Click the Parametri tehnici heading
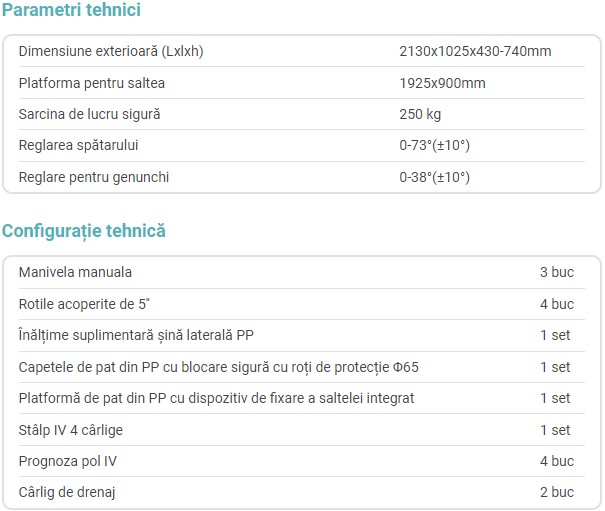This screenshot has width=605, height=511. pos(71,9)
